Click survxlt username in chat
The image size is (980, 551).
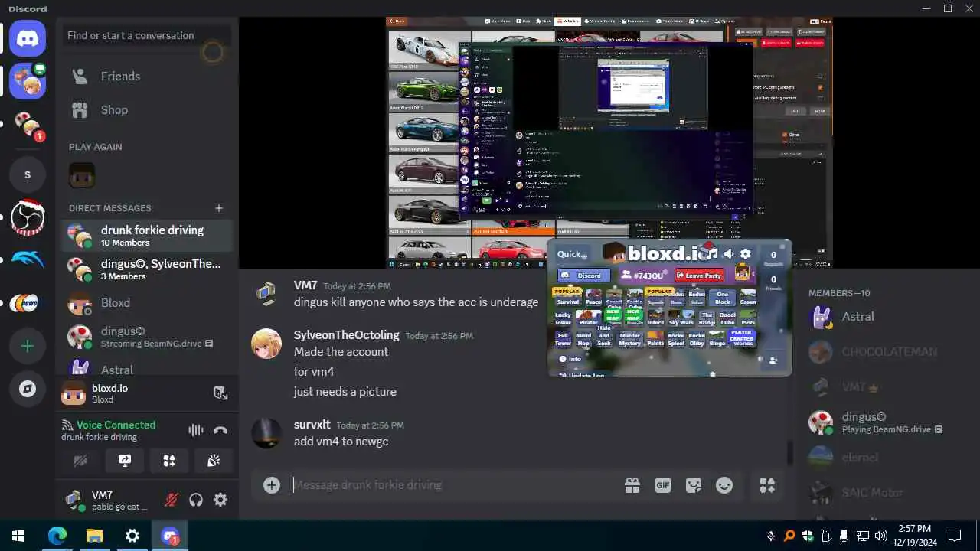coord(312,425)
